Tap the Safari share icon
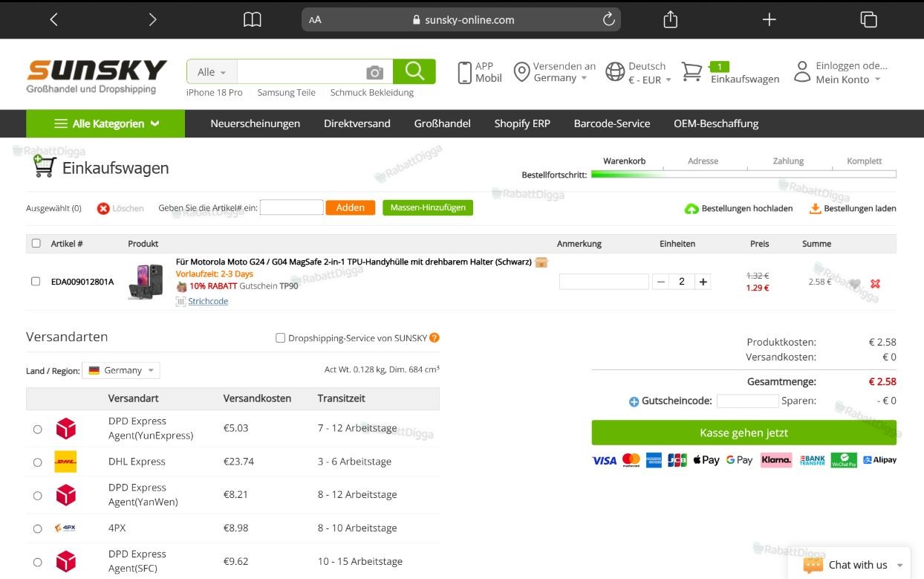 671,19
